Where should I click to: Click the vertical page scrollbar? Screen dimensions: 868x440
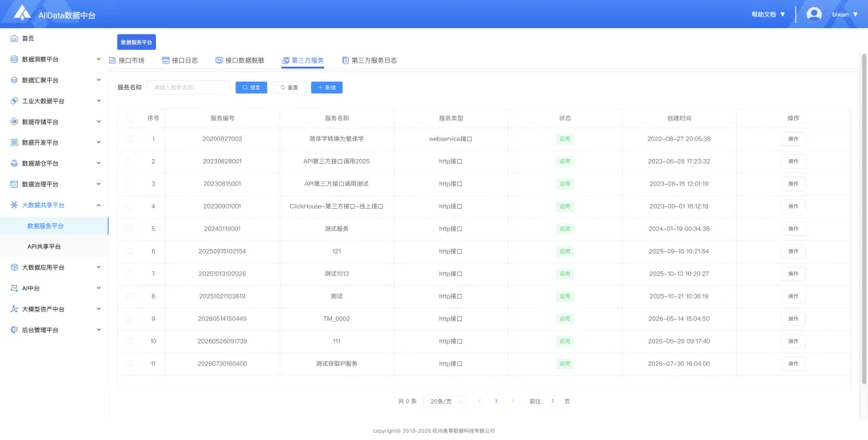coord(864,218)
